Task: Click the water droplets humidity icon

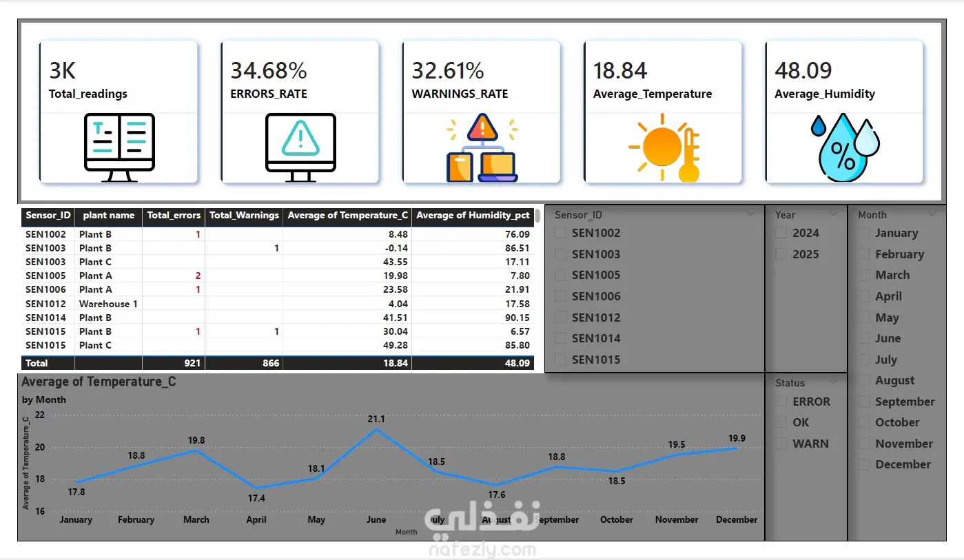Action: point(845,147)
